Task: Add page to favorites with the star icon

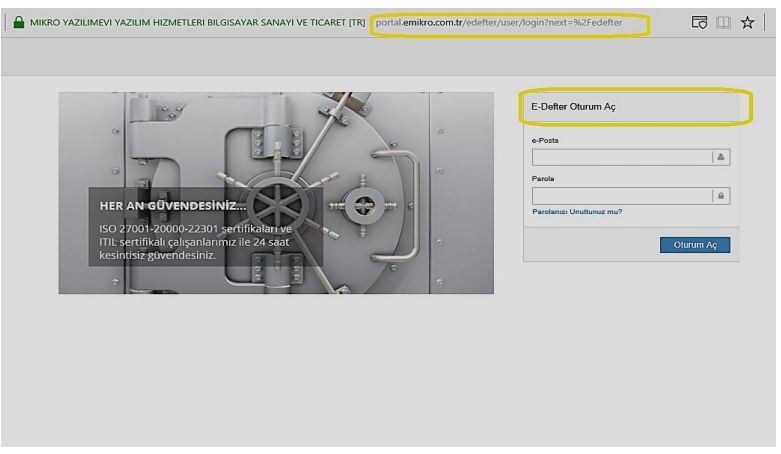Action: pyautogui.click(x=747, y=22)
